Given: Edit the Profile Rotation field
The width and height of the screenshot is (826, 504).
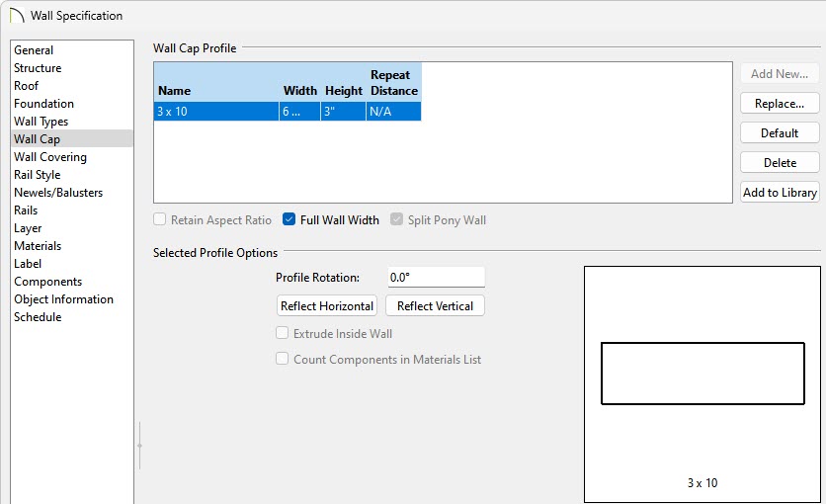Looking at the screenshot, I should click(x=436, y=277).
